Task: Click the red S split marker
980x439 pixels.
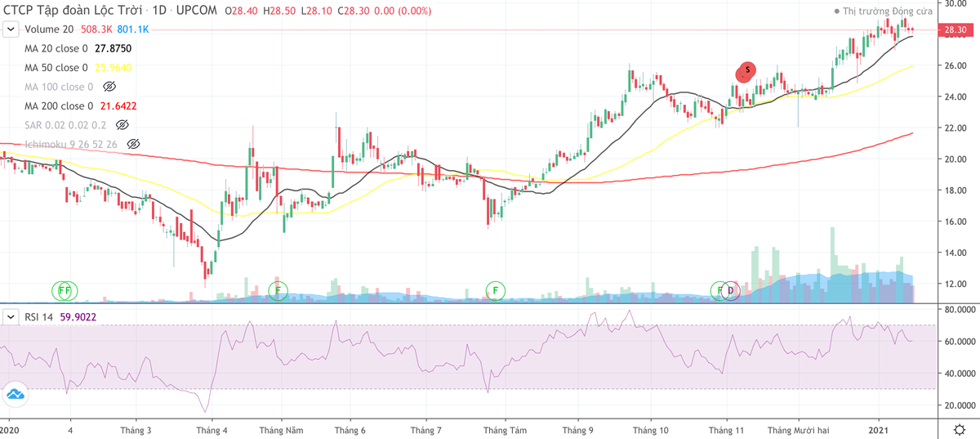Action: pyautogui.click(x=746, y=70)
